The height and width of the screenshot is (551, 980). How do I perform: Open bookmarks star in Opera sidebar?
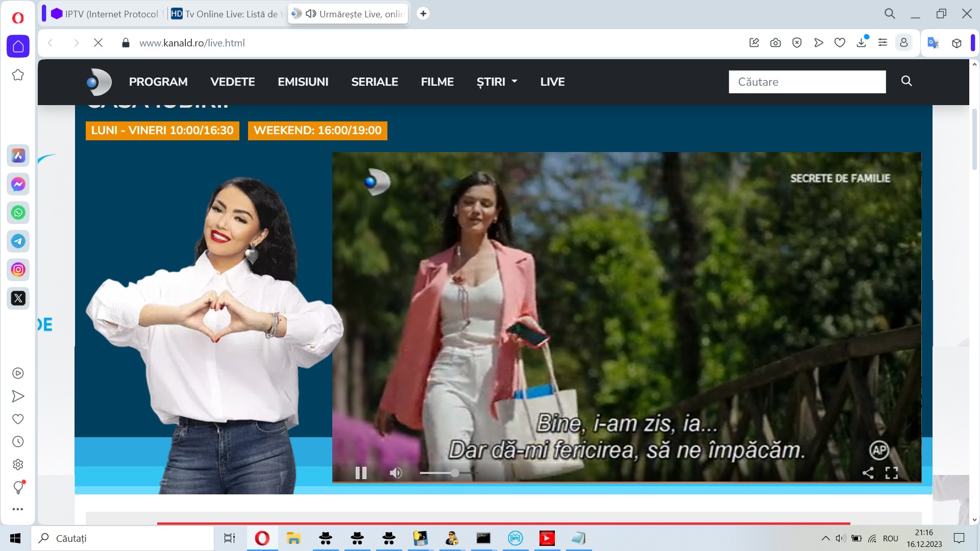[x=18, y=75]
